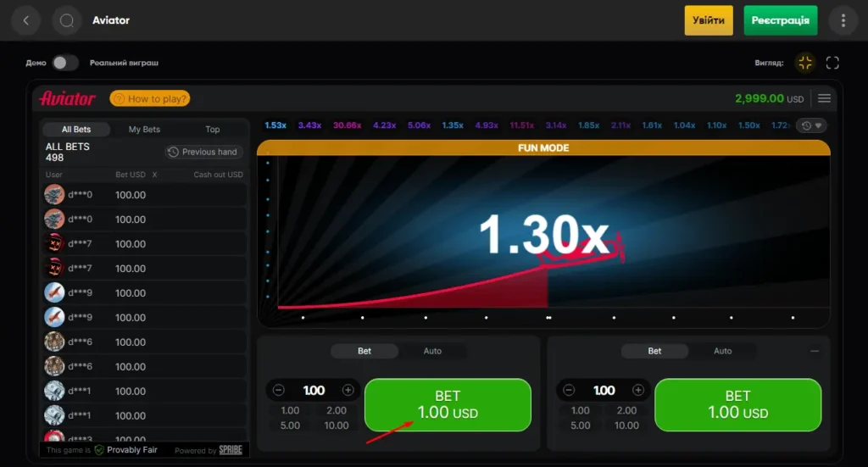Open the 3.43x round result
Image resolution: width=868 pixels, height=467 pixels.
[309, 125]
